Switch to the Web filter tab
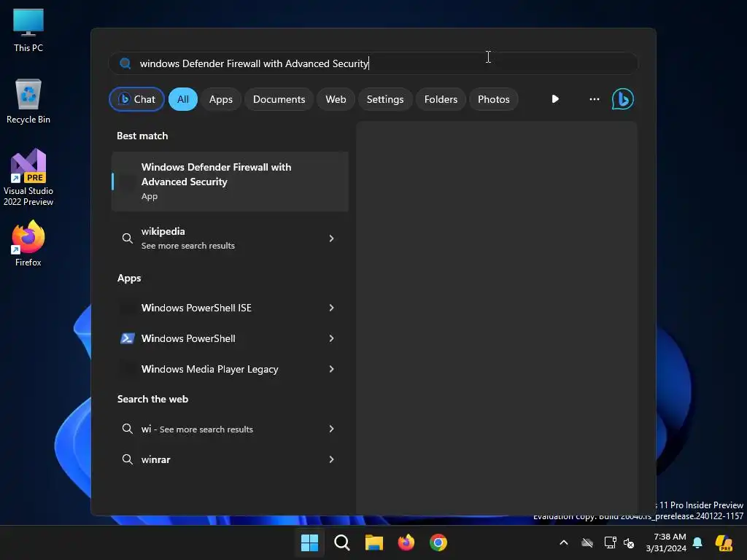 pos(336,99)
